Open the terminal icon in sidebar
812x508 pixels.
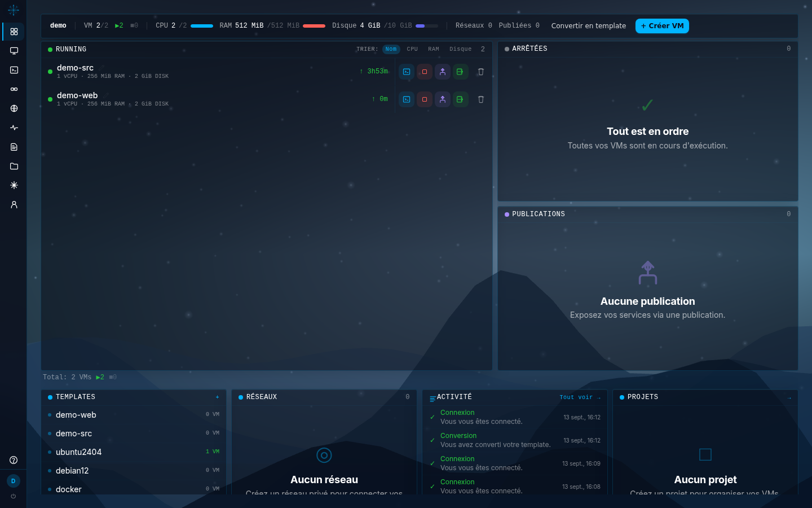pyautogui.click(x=14, y=70)
